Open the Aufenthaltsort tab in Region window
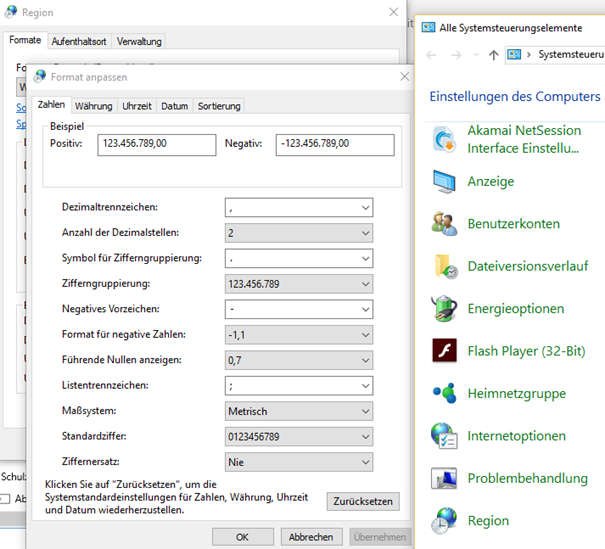 click(x=79, y=41)
